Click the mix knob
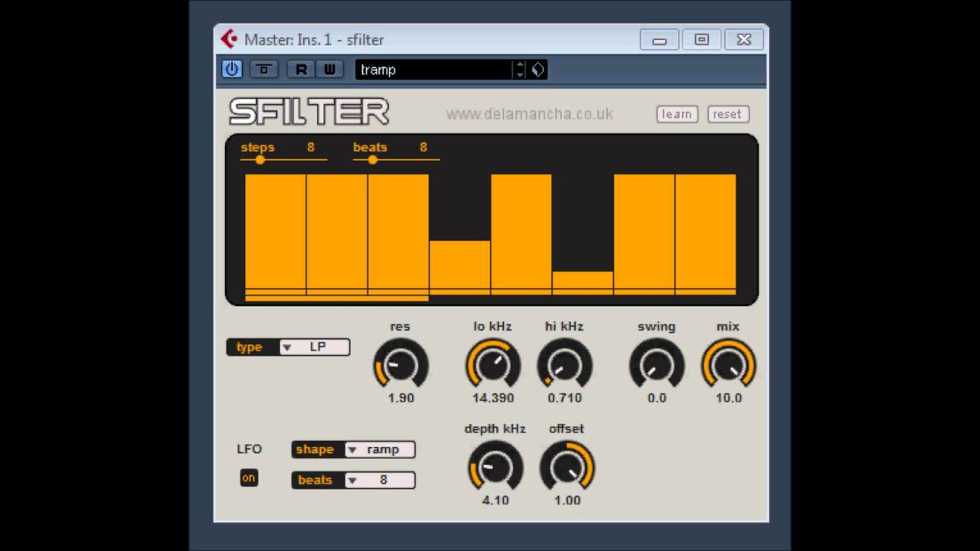 [x=728, y=365]
